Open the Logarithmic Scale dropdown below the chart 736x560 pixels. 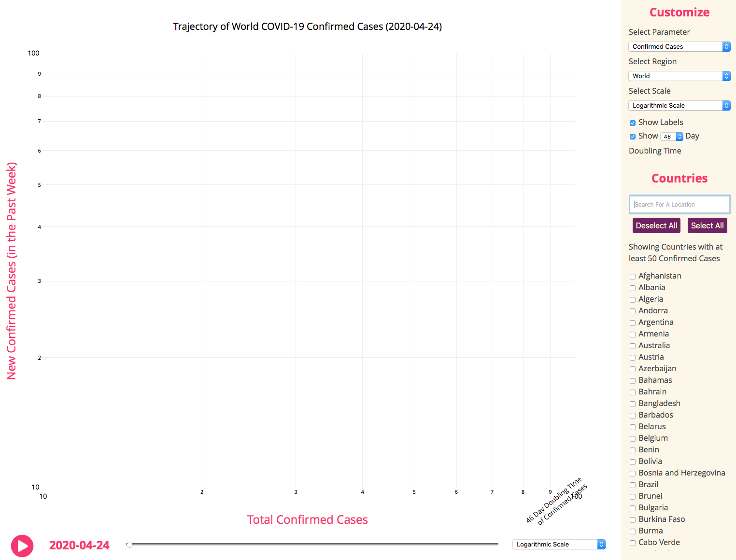click(559, 544)
